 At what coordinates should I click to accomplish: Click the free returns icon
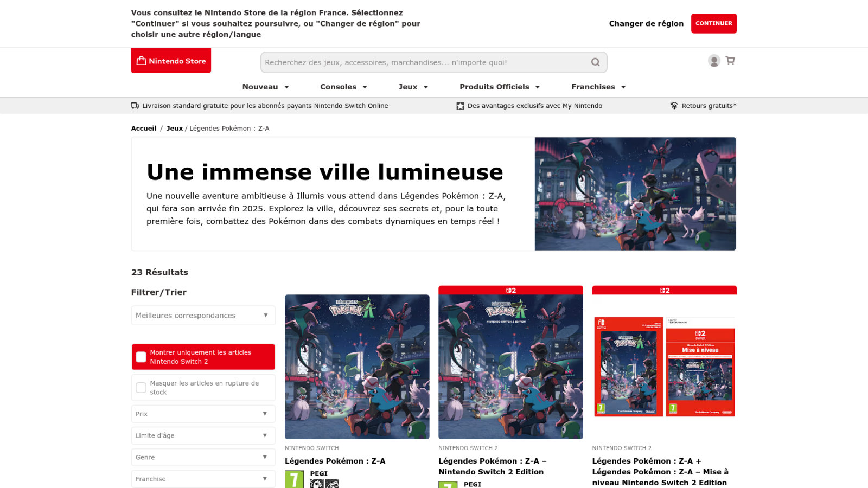(674, 106)
